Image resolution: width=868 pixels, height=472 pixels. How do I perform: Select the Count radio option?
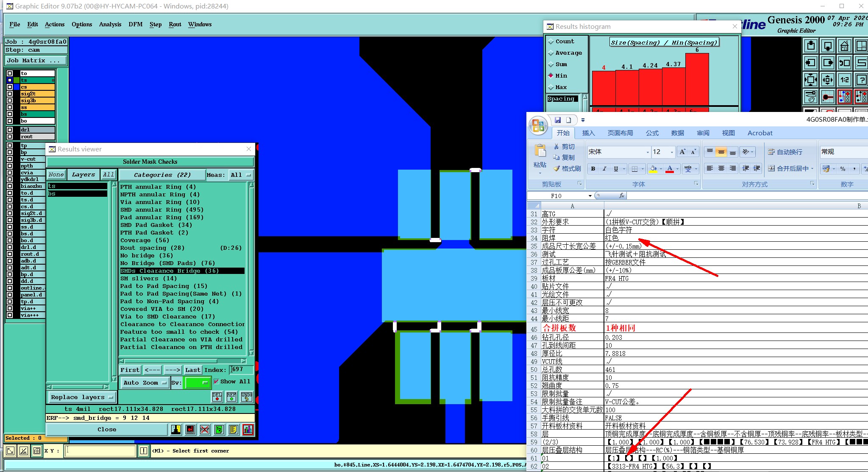551,42
